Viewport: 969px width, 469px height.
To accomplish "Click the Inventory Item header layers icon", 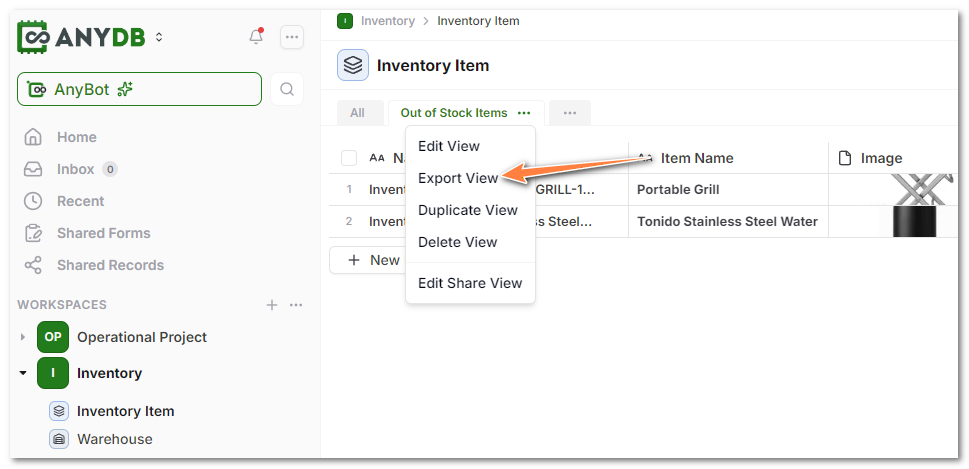I will tap(353, 65).
